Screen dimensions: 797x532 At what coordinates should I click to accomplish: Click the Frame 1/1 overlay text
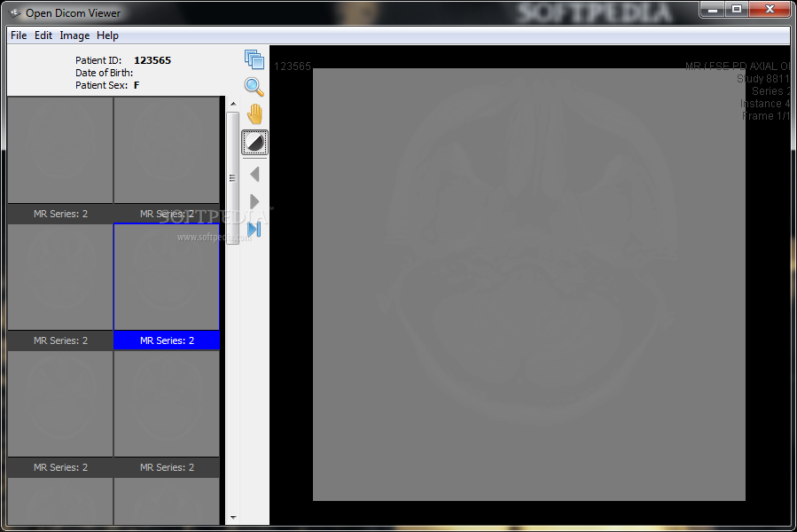coord(766,116)
